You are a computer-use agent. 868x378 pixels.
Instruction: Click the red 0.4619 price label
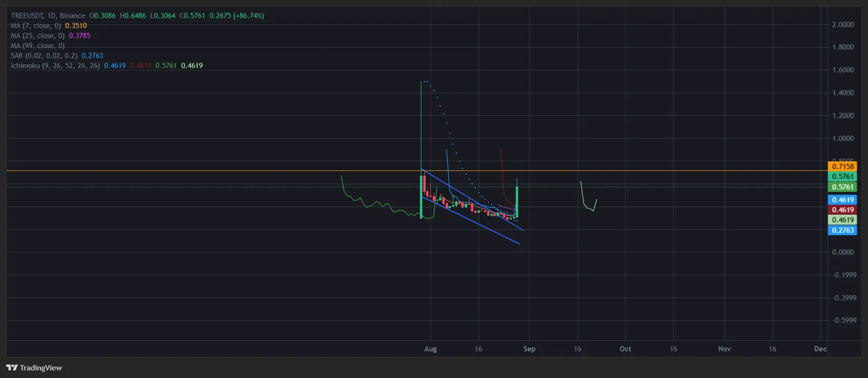pyautogui.click(x=842, y=210)
